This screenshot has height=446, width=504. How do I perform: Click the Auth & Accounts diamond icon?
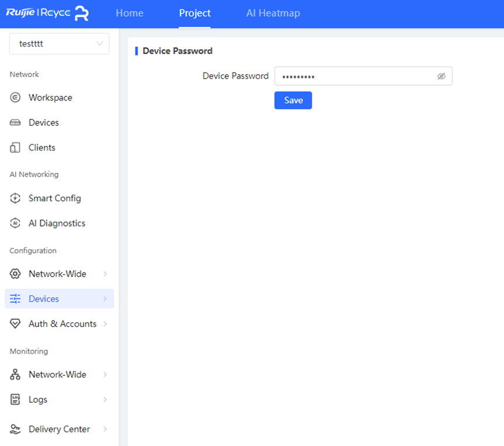16,324
